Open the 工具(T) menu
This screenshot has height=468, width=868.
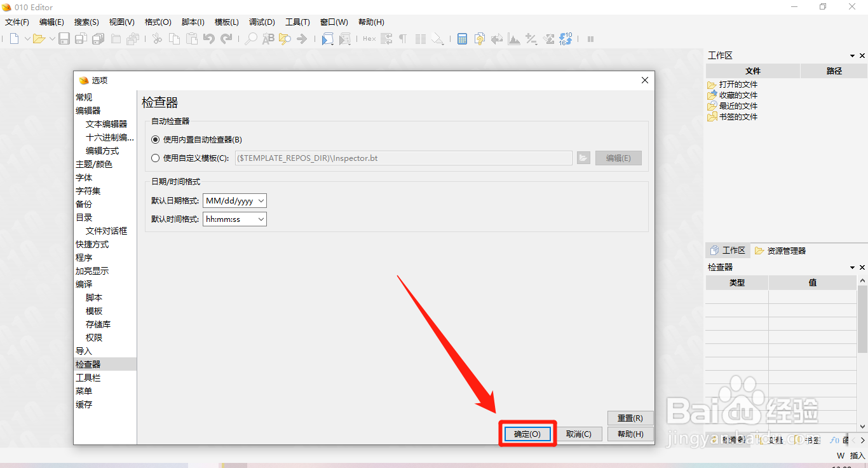(297, 22)
